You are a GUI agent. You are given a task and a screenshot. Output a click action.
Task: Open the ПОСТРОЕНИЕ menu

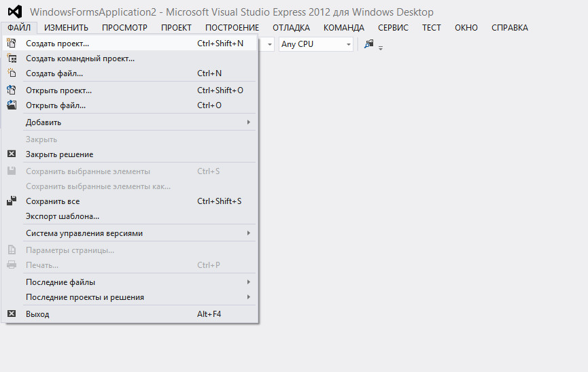point(232,27)
